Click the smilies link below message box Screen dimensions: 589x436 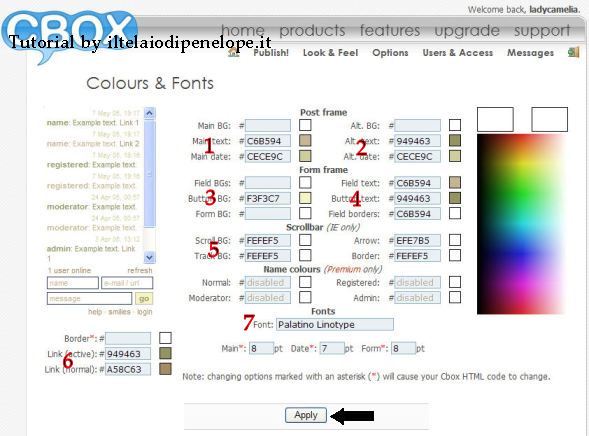(x=119, y=312)
